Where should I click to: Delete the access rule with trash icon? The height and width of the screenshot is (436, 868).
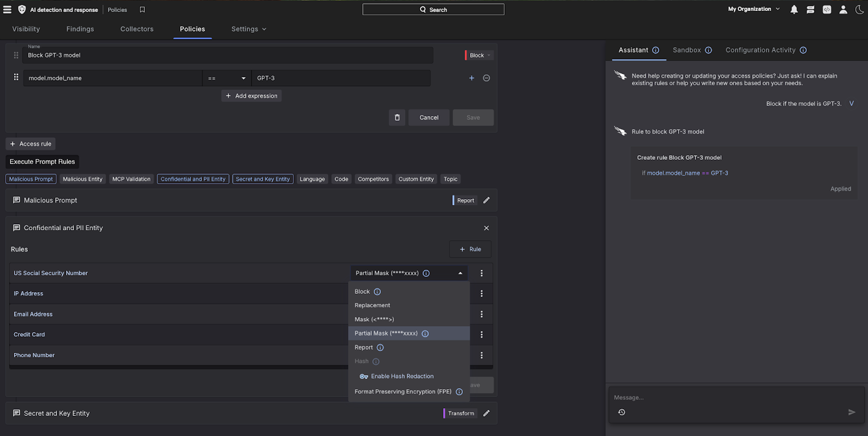[397, 118]
